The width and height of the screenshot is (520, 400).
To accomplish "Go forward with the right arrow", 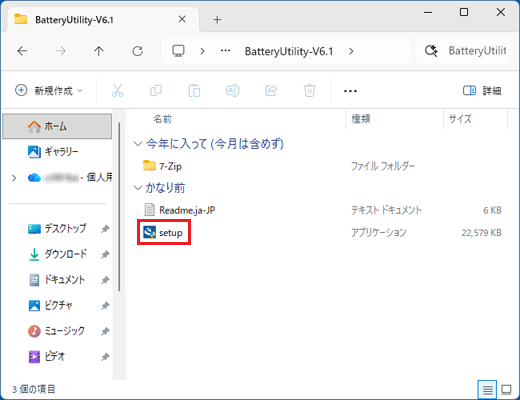I will click(x=61, y=51).
